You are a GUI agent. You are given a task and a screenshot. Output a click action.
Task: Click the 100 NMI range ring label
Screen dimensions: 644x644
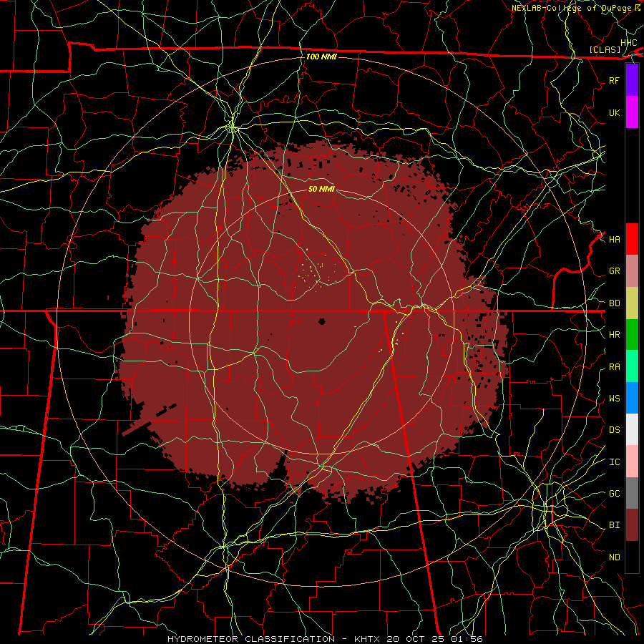(321, 57)
